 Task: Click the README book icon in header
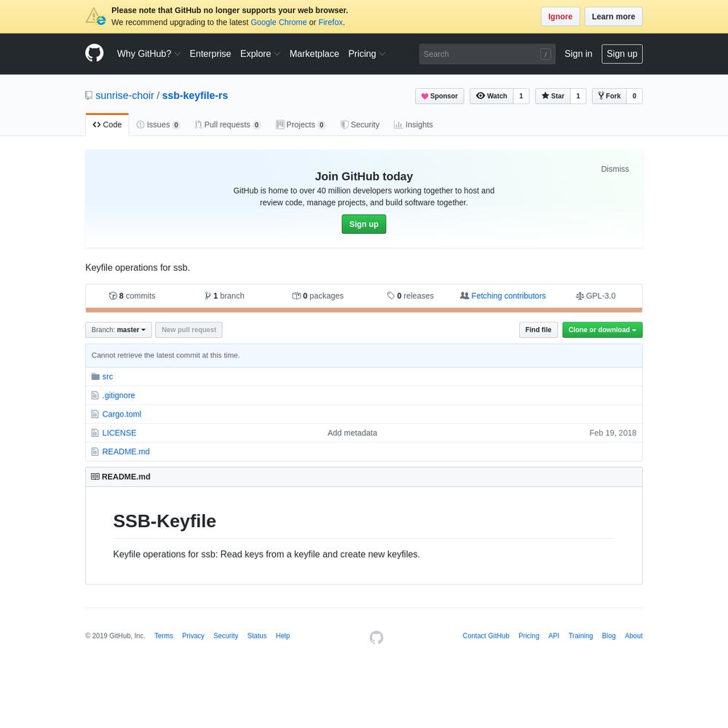click(x=95, y=477)
